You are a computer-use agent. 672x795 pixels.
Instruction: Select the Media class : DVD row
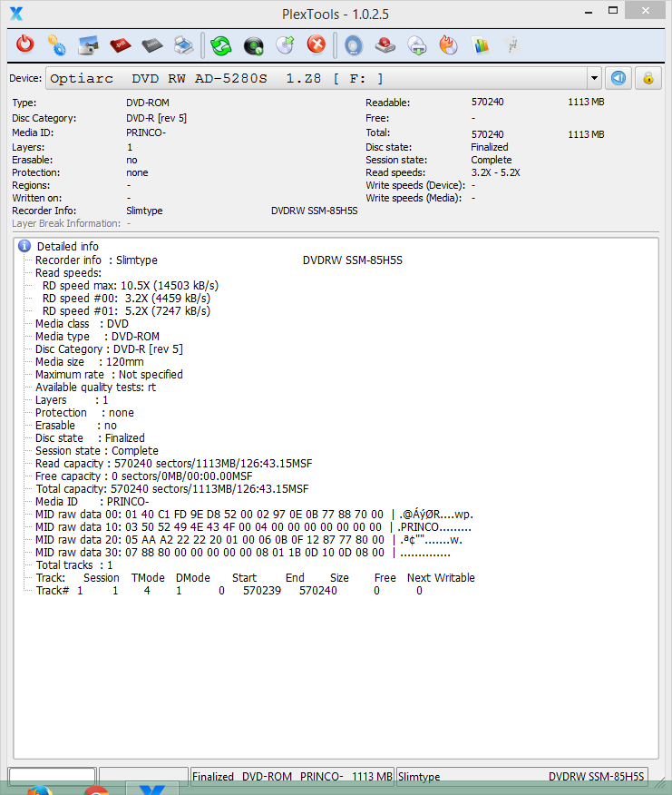82,323
